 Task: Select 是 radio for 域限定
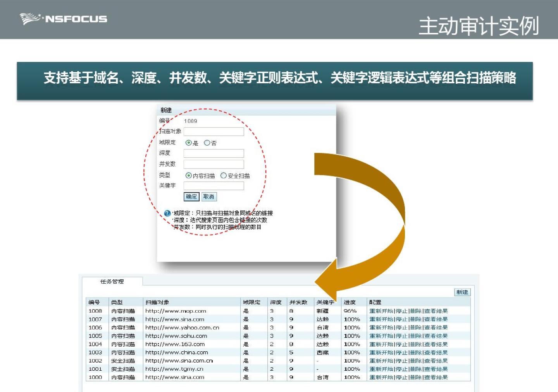[188, 143]
